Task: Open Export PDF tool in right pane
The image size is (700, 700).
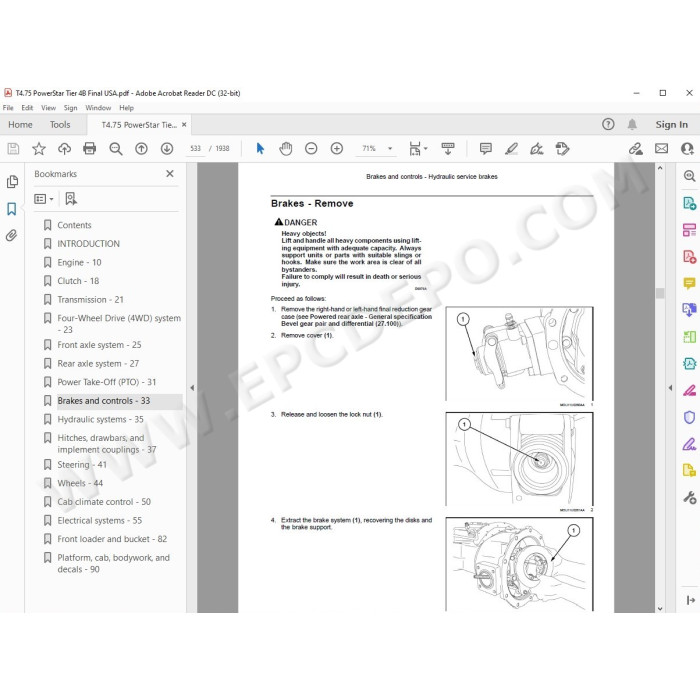Action: (689, 203)
